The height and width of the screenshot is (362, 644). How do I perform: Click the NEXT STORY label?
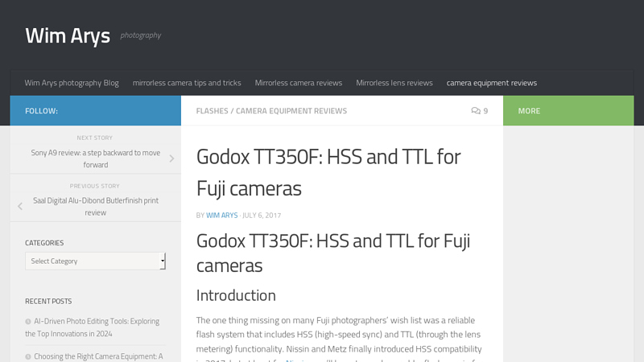point(94,138)
